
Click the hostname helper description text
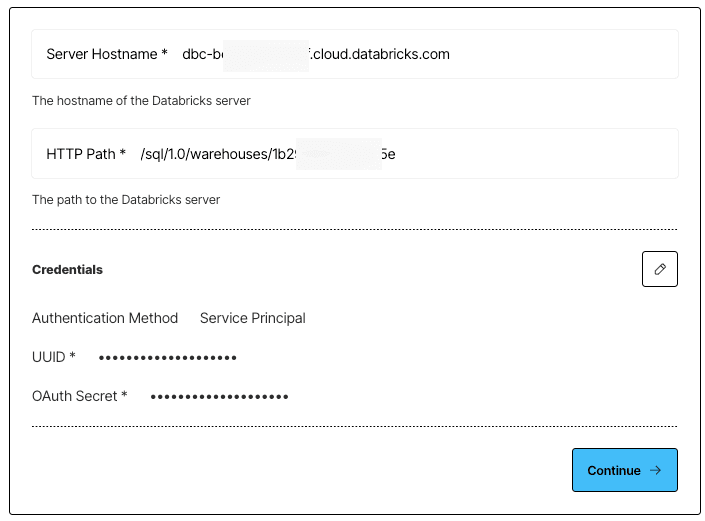point(141,101)
